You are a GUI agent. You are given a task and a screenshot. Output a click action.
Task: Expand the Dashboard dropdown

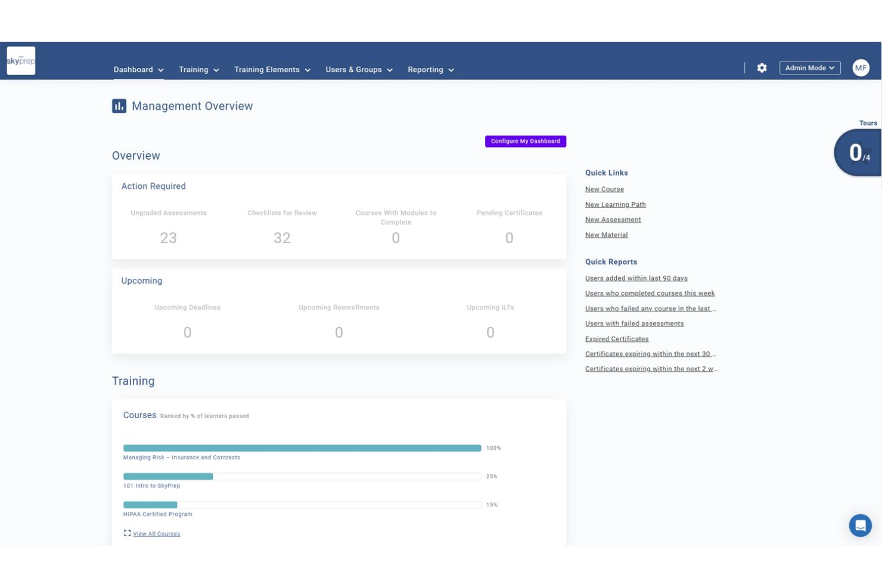coord(138,70)
